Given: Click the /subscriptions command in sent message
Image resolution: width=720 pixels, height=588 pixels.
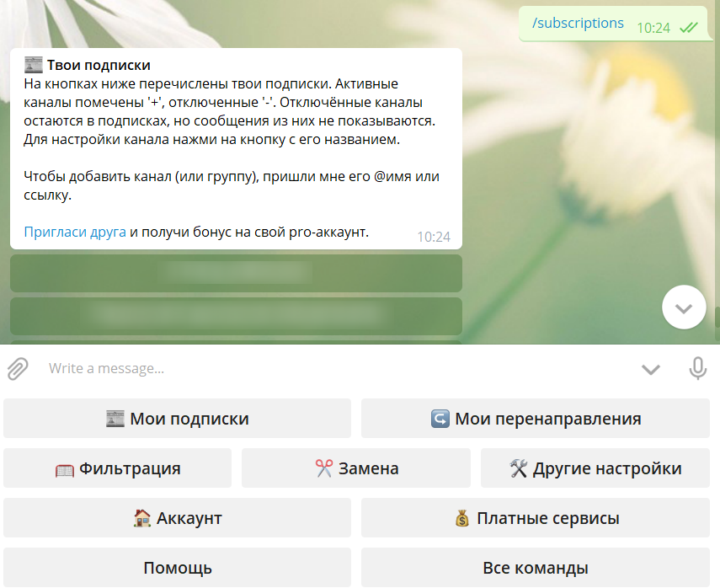Looking at the screenshot, I should [x=578, y=24].
